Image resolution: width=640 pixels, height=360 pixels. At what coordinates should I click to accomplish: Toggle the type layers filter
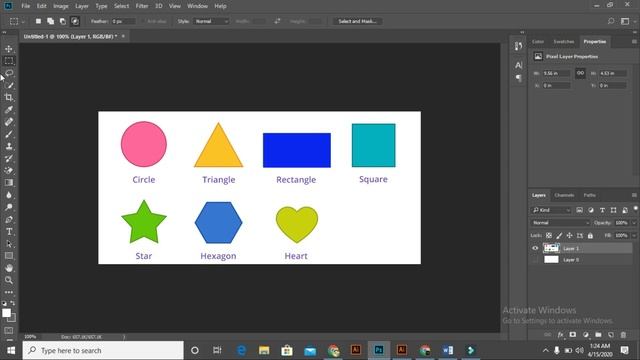(602, 210)
